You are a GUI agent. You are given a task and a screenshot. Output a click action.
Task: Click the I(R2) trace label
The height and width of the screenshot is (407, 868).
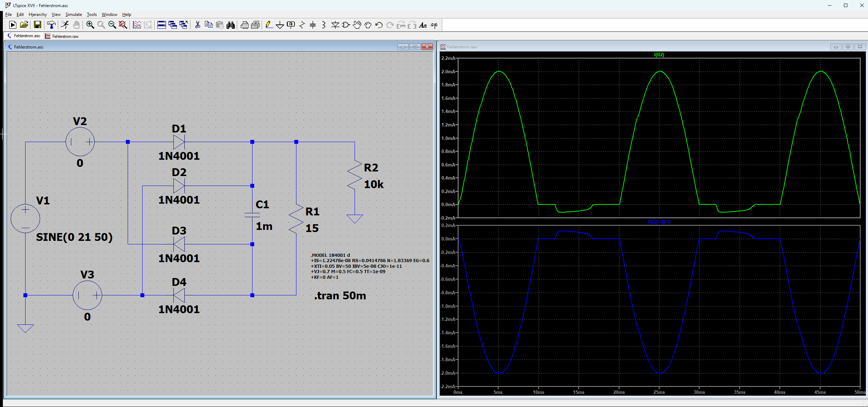coord(659,55)
